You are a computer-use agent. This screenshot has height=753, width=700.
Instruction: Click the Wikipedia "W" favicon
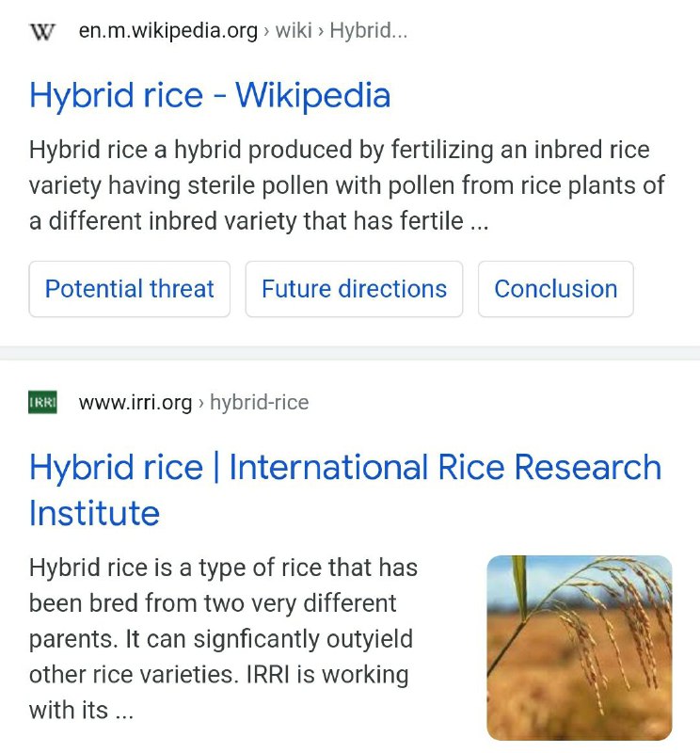pyautogui.click(x=42, y=31)
